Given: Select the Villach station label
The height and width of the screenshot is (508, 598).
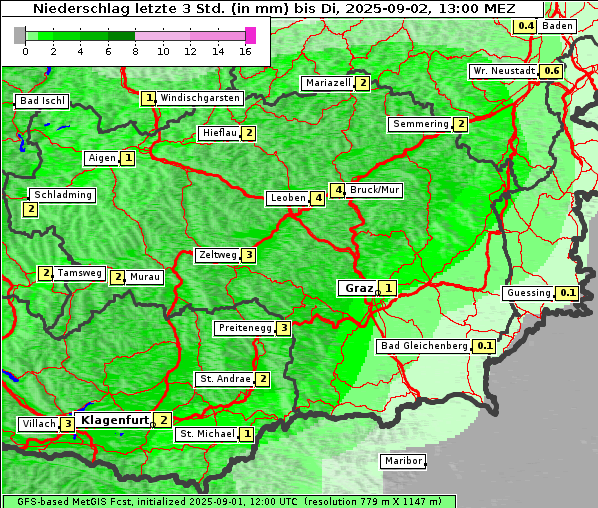Looking at the screenshot, I should pos(39,424).
